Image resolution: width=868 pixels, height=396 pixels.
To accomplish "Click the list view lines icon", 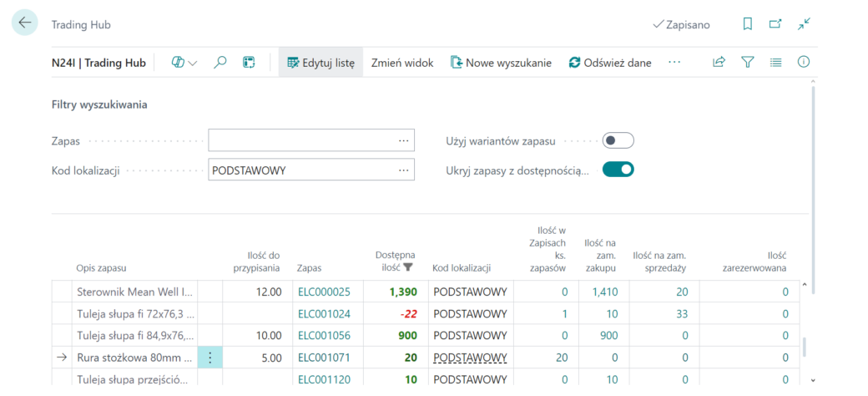I will [x=775, y=62].
